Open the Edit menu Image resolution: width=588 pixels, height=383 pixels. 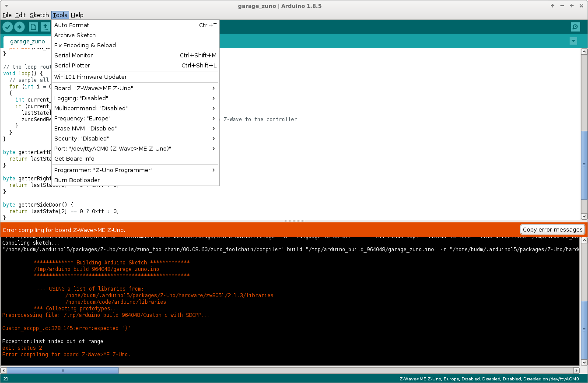coord(20,15)
